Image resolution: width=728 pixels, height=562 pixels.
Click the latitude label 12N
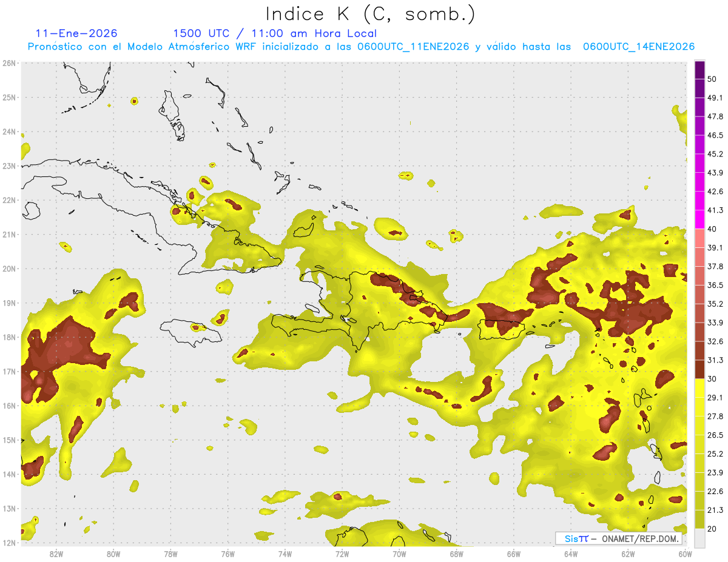coord(8,543)
